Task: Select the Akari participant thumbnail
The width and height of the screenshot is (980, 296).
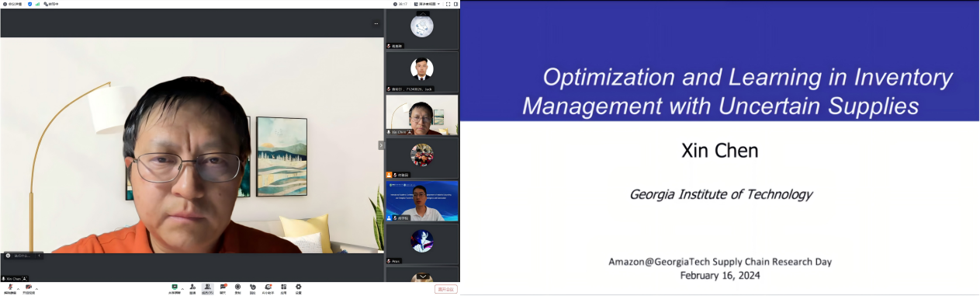Action: click(x=422, y=244)
